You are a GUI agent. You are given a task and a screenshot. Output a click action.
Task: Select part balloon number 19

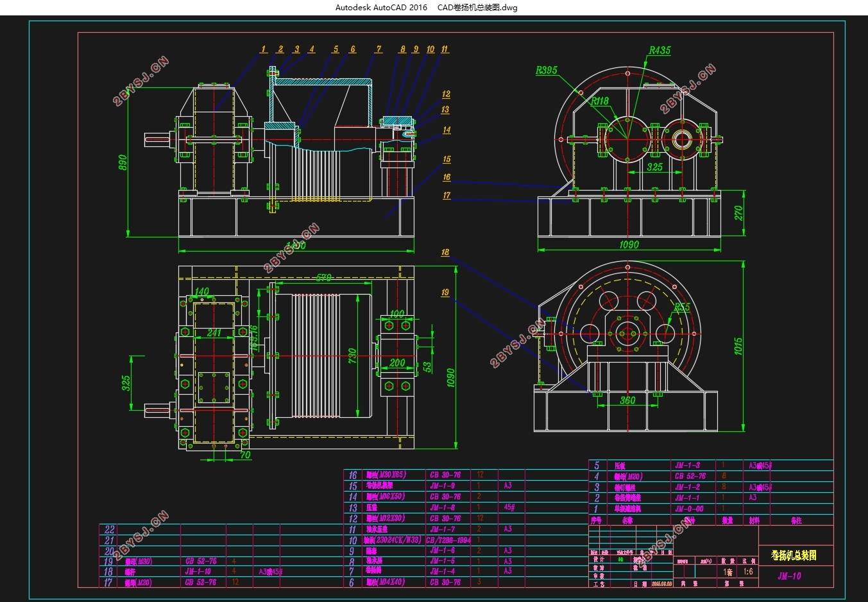pos(445,292)
